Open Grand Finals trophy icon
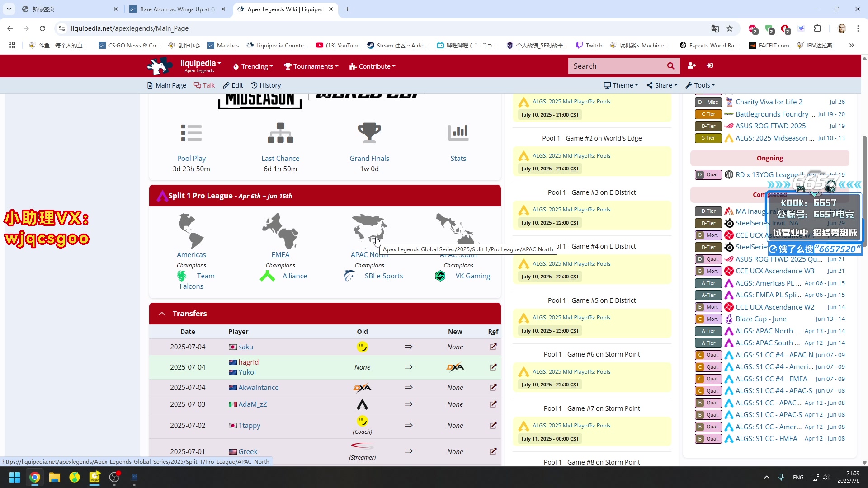The height and width of the screenshot is (488, 868). pos(369,133)
